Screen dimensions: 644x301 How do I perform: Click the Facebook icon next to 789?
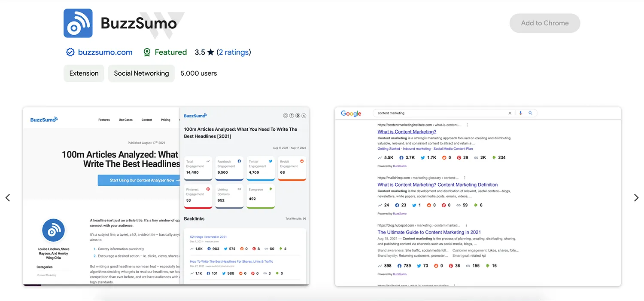pyautogui.click(x=400, y=266)
